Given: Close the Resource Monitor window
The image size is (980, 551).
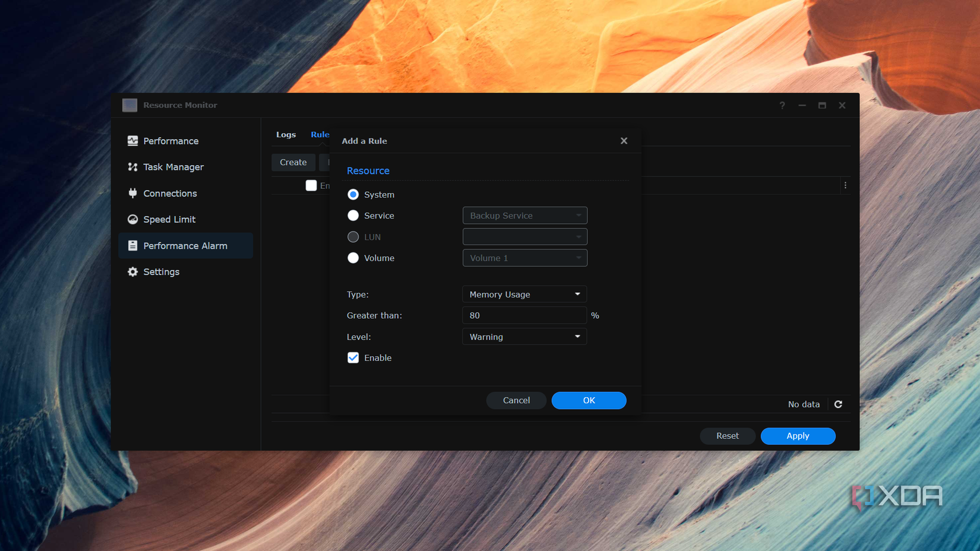Looking at the screenshot, I should [x=842, y=105].
